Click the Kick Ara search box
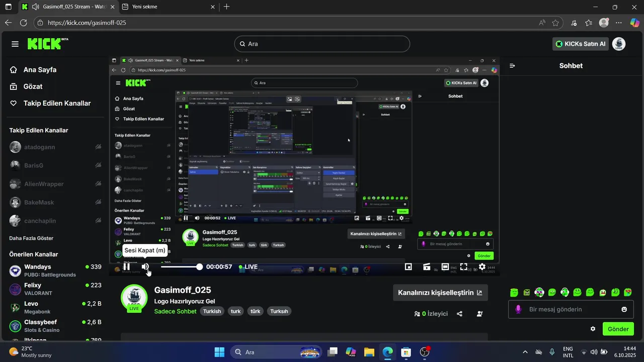 (x=322, y=44)
